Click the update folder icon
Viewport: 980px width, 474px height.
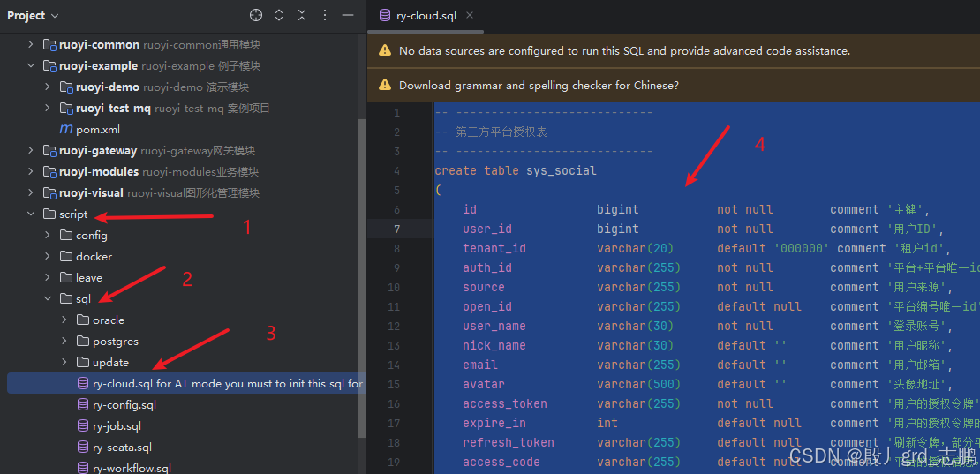[83, 363]
